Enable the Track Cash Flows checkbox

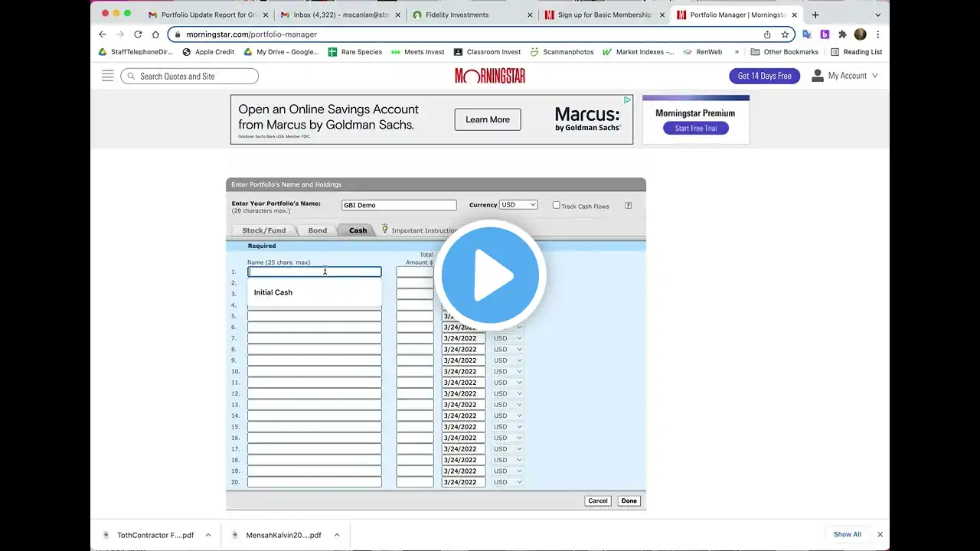[556, 205]
